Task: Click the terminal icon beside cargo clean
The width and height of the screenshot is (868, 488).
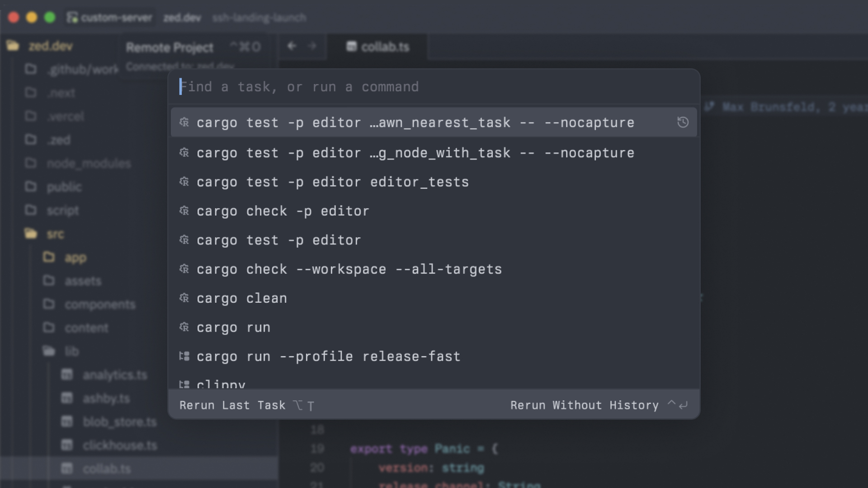Action: pos(184,298)
